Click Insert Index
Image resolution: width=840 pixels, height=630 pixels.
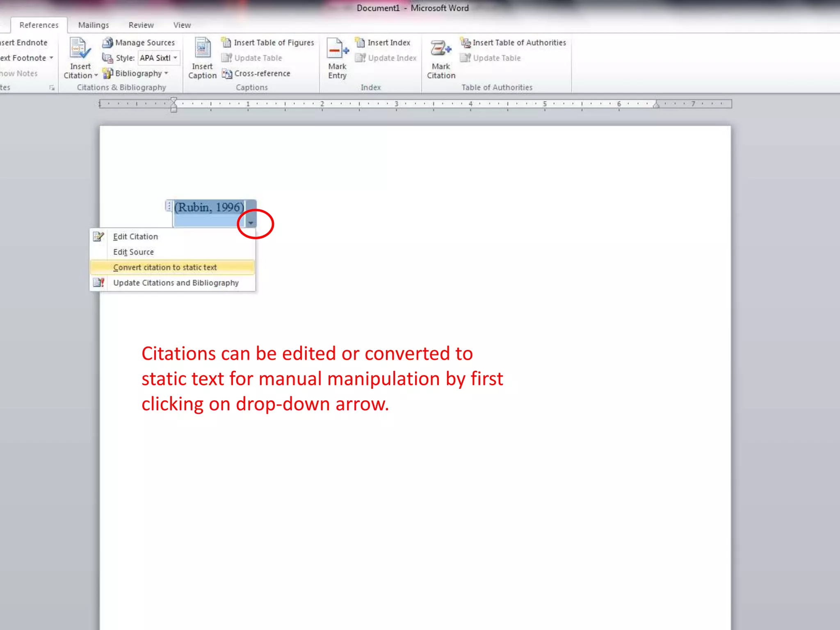pyautogui.click(x=383, y=43)
